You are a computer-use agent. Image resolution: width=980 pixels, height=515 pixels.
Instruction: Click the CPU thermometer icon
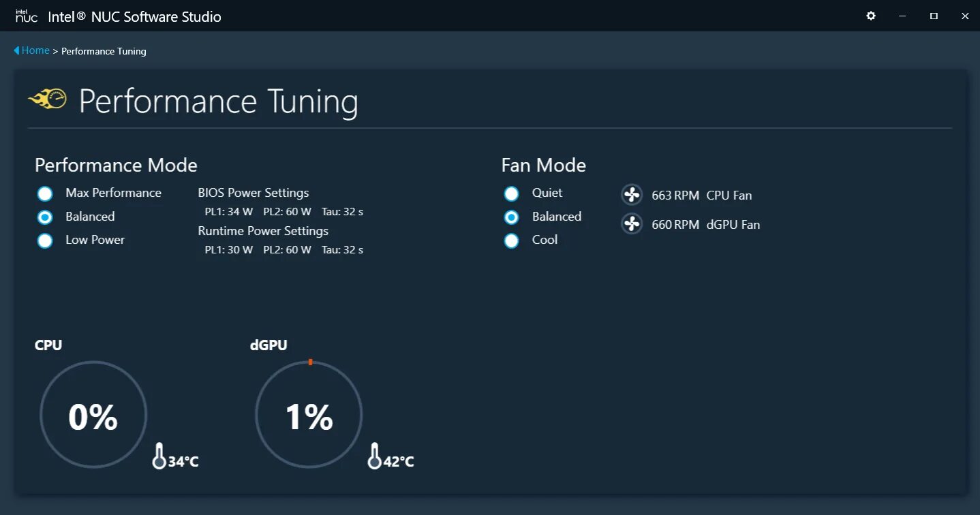(159, 456)
